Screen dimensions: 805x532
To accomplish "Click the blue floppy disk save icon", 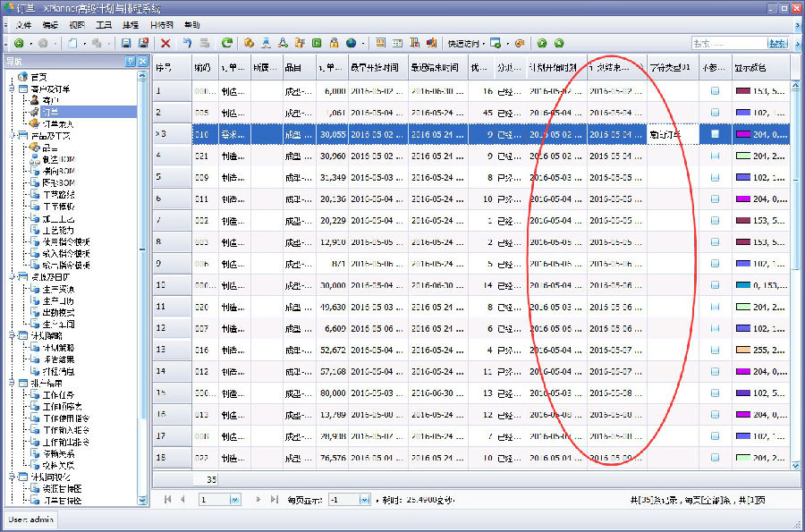I will coord(126,44).
